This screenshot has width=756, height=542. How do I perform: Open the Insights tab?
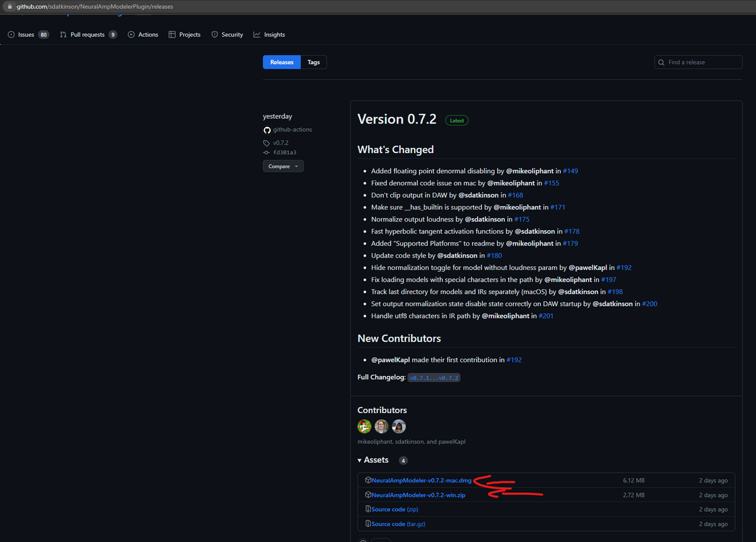pyautogui.click(x=269, y=35)
